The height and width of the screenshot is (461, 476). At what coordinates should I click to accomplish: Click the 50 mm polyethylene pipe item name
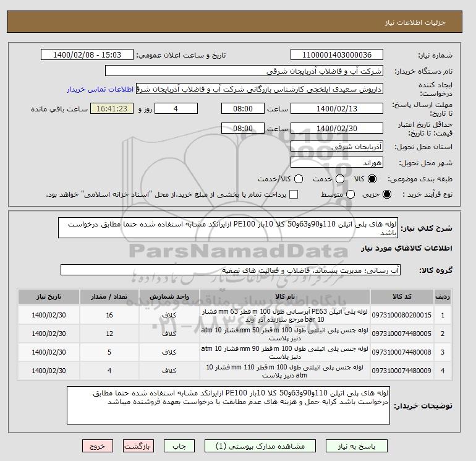[x=285, y=334]
